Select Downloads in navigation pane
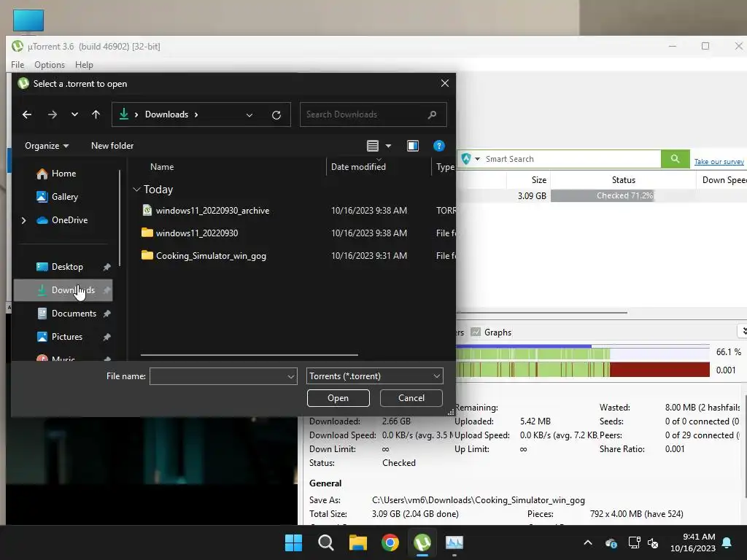Viewport: 747px width, 560px height. [63, 290]
